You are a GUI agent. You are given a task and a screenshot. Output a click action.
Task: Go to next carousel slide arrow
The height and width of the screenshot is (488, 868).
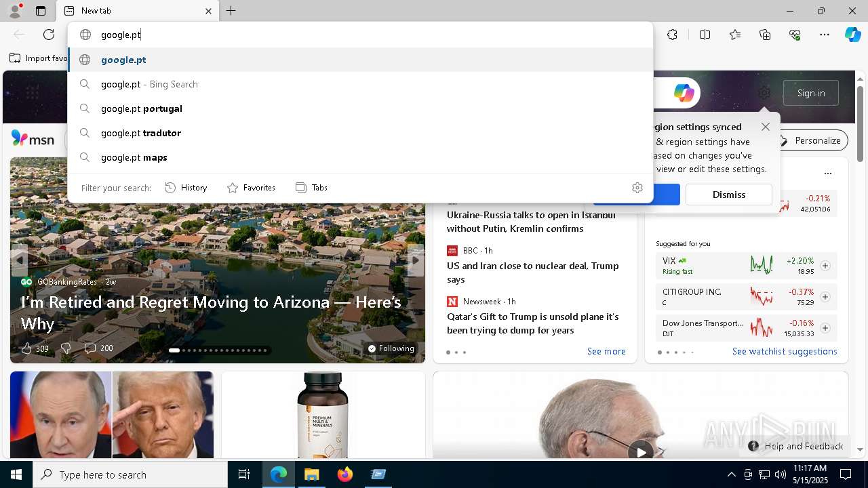pyautogui.click(x=415, y=260)
